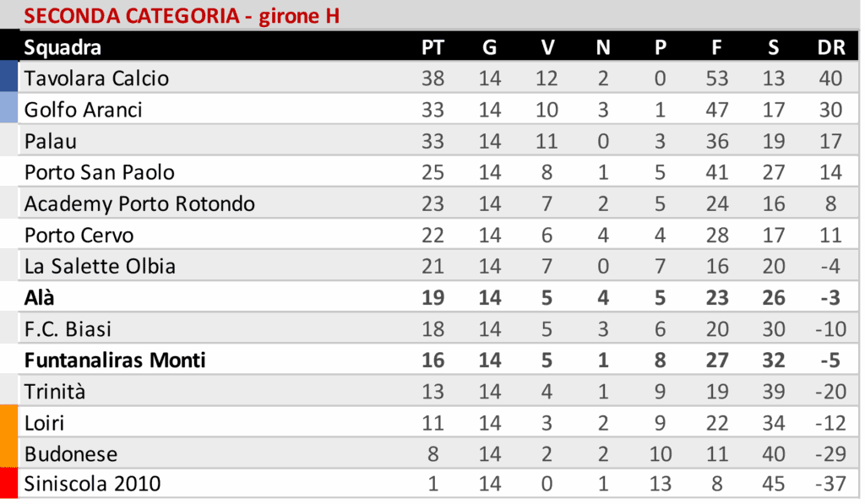Viewport: 865px width, 504px height.
Task: Click the orange marker beside Loiri
Action: [9, 422]
